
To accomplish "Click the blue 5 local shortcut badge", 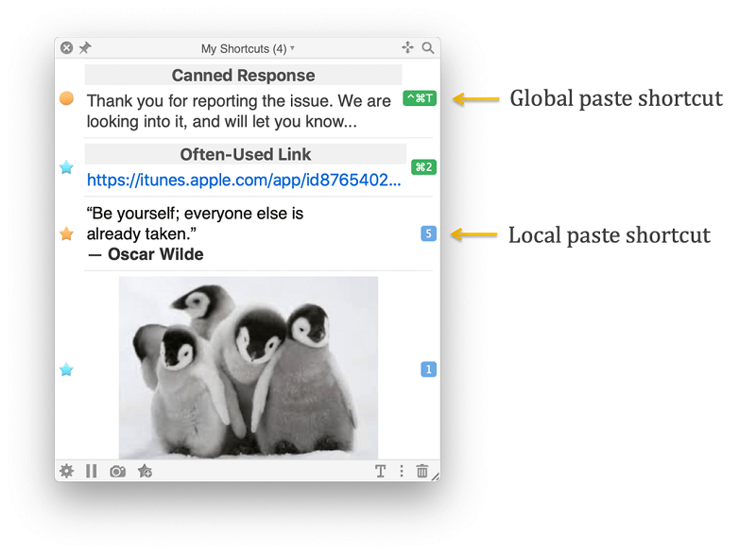I will point(427,231).
